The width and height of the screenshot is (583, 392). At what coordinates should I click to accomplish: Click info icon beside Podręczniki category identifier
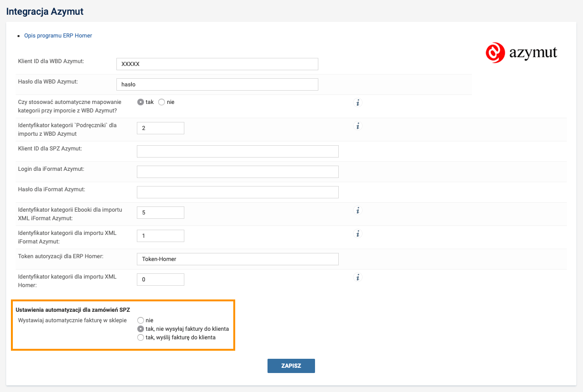358,126
